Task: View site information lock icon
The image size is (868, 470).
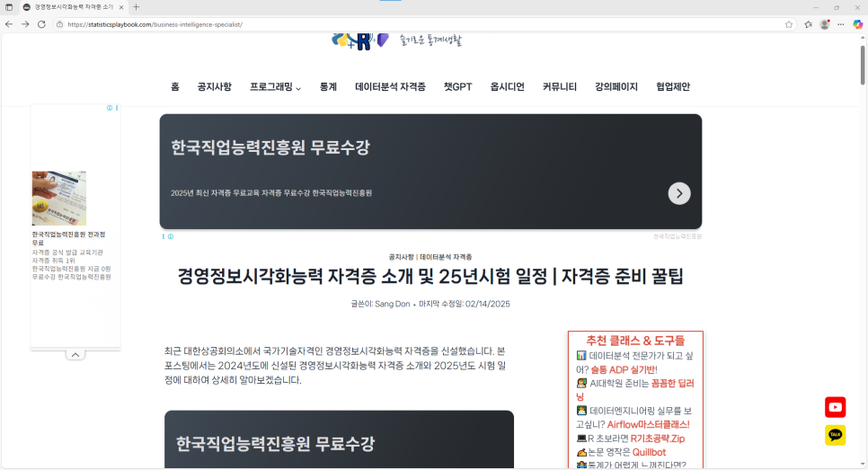Action: (x=60, y=24)
